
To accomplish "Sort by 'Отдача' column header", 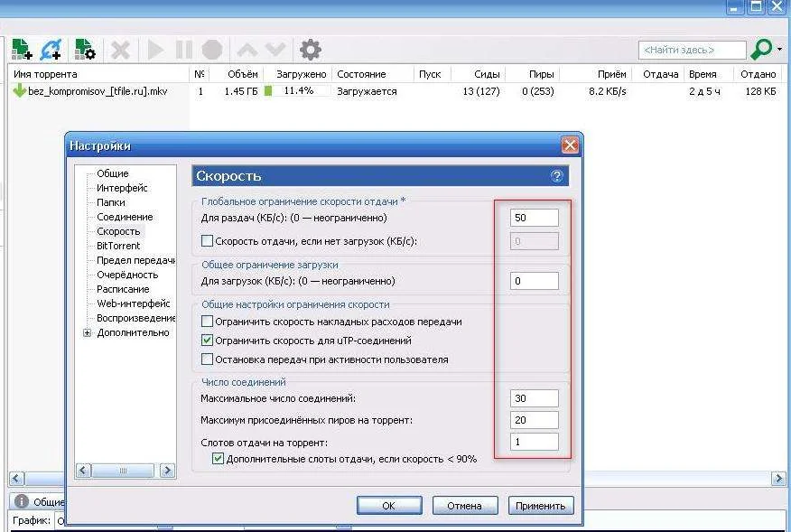I will 660,74.
